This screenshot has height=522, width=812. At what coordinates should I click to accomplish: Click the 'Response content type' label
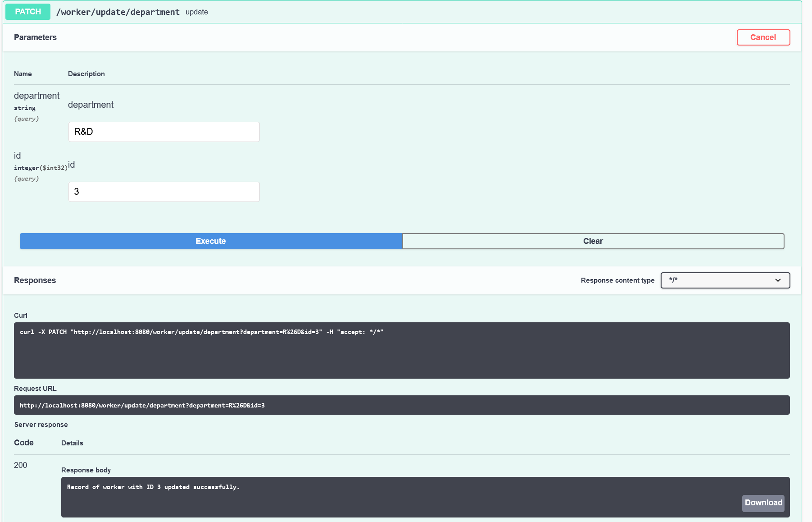coord(617,280)
